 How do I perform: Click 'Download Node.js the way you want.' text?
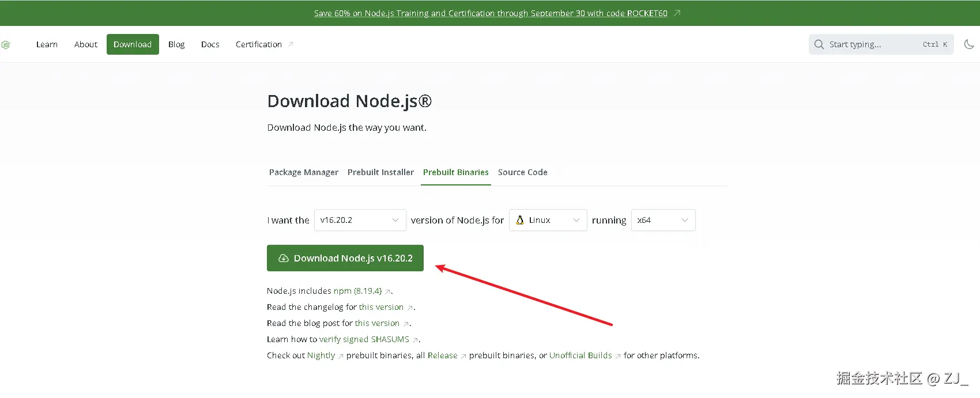click(347, 127)
